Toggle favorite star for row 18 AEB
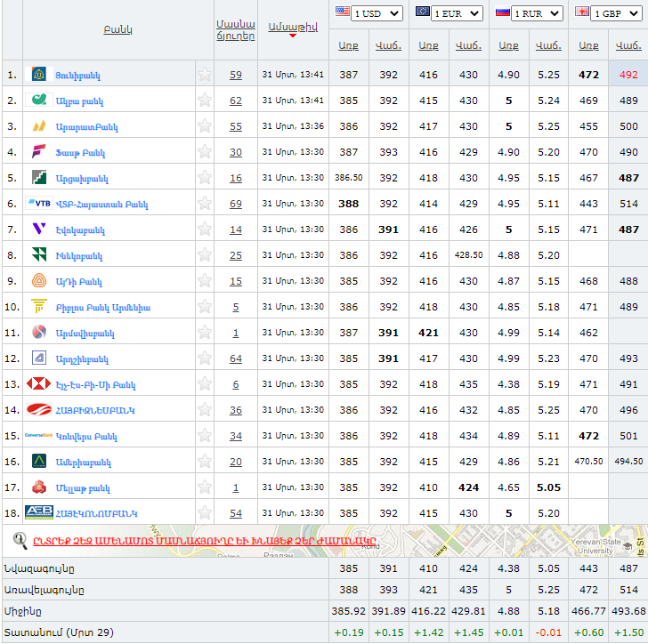 204,512
